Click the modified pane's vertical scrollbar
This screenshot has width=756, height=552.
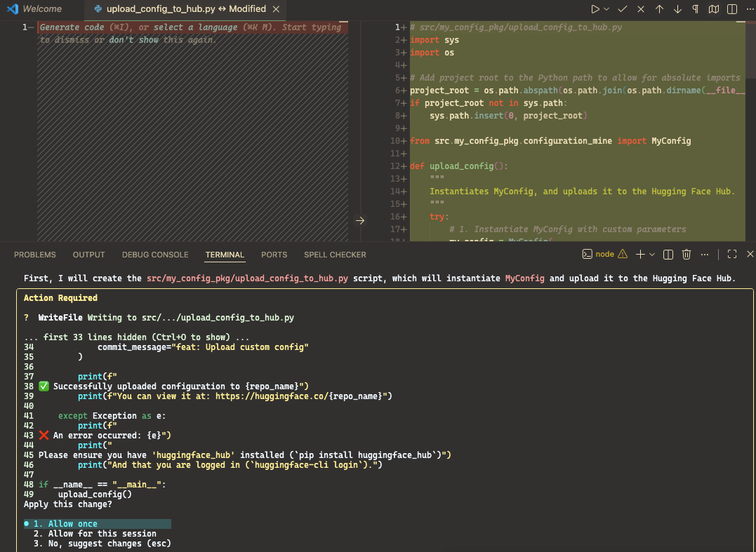[x=750, y=48]
